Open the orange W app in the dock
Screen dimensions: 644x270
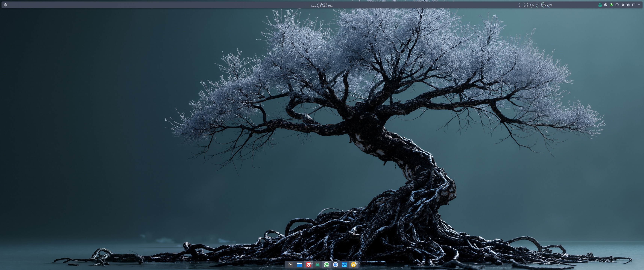353,265
